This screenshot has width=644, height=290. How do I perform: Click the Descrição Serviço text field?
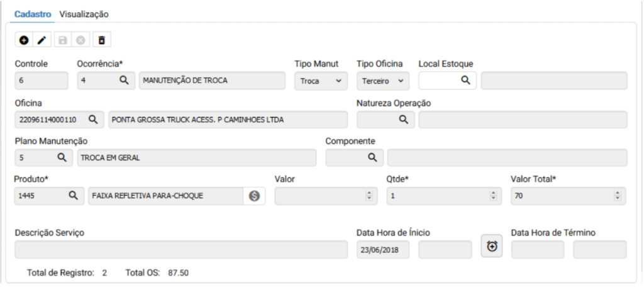[x=180, y=249]
